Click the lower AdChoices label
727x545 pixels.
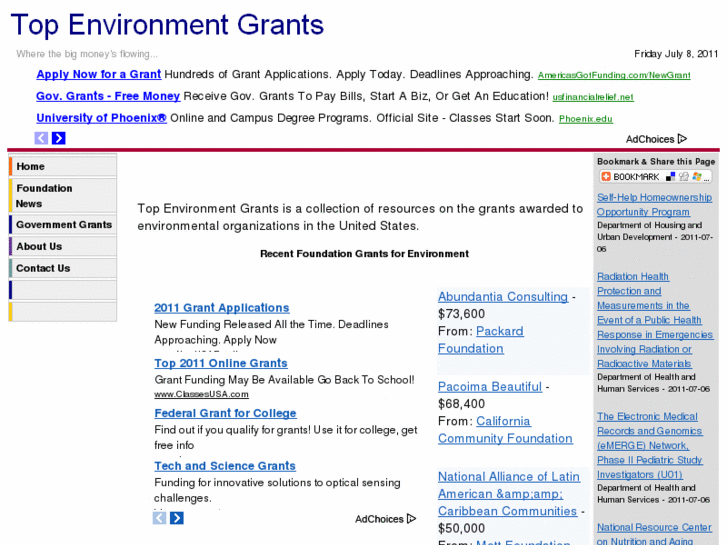coord(379,519)
